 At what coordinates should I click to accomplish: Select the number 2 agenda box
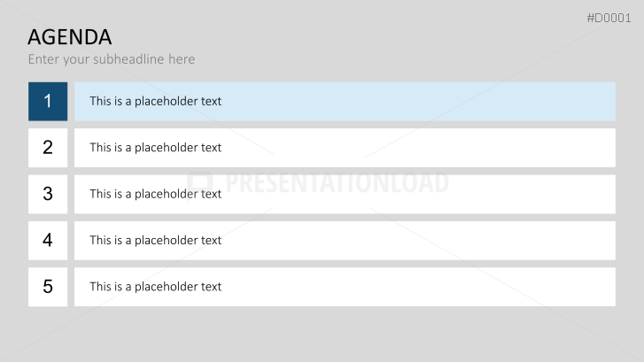click(x=48, y=148)
